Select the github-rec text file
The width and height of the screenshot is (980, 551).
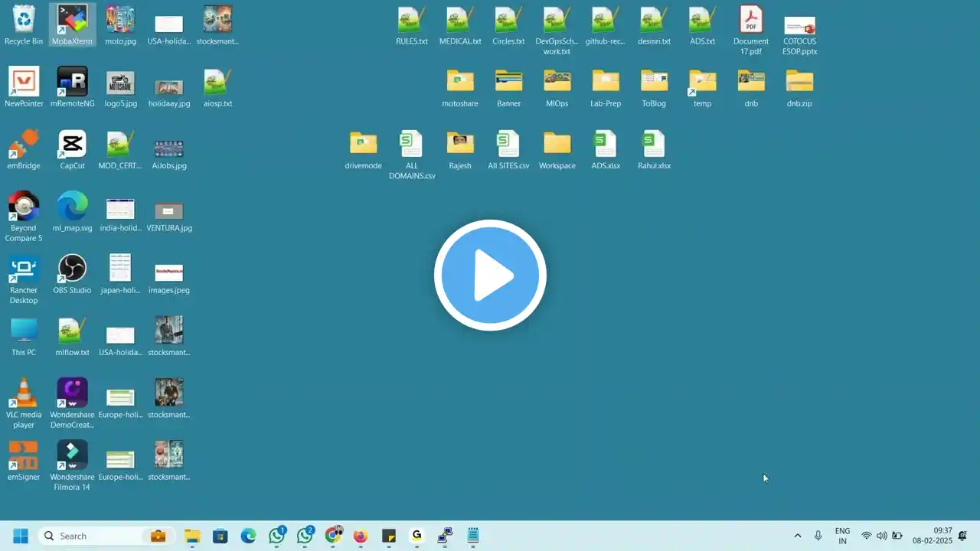click(x=605, y=25)
